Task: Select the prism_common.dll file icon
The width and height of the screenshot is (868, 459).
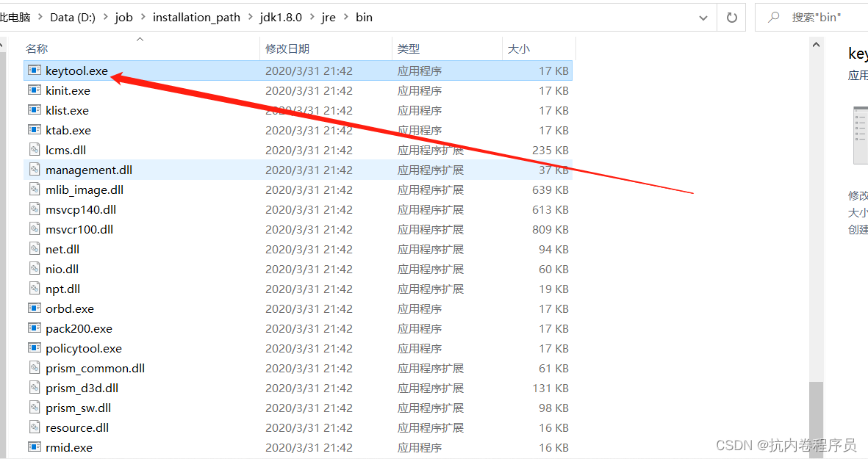Action: (35, 369)
